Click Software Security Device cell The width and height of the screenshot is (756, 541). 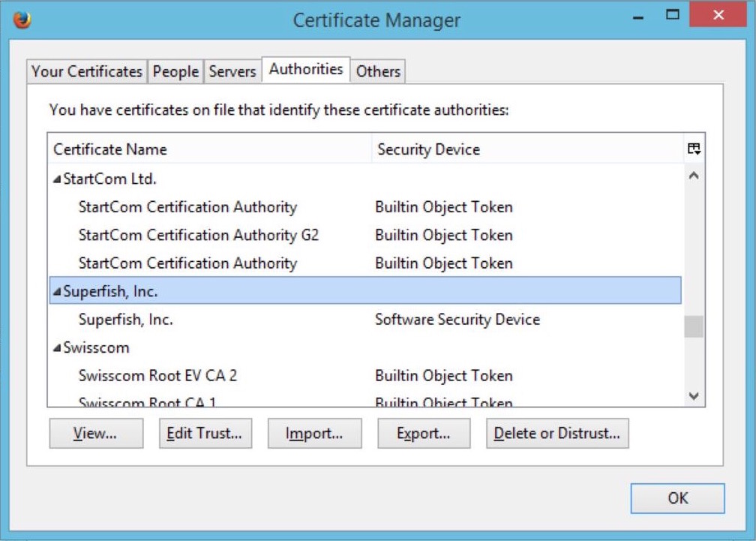coord(457,320)
